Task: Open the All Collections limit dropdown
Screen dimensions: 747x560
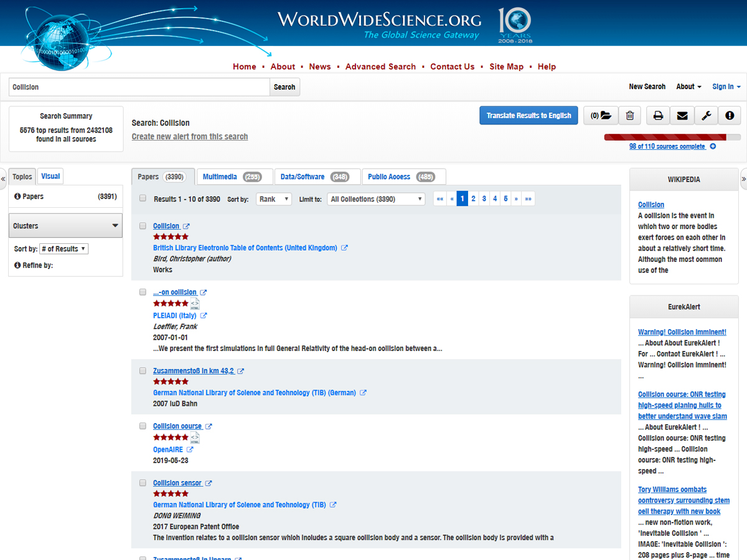Action: pos(377,199)
